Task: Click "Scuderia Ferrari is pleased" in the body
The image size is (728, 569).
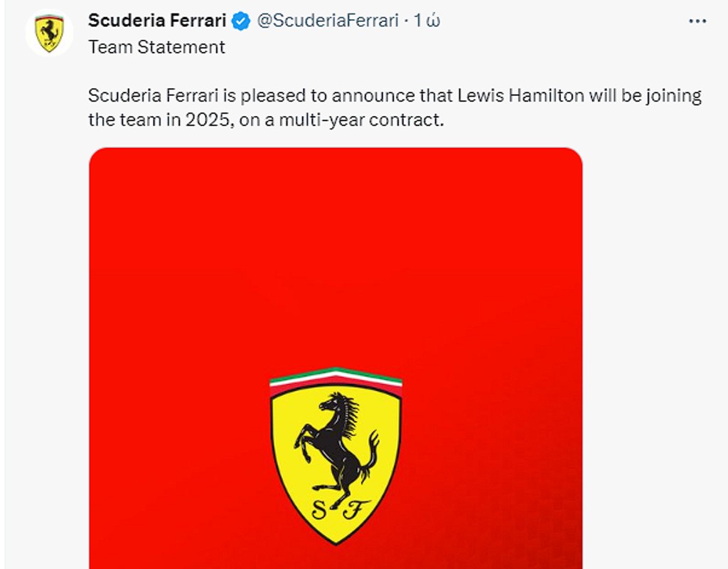Action: [x=178, y=95]
